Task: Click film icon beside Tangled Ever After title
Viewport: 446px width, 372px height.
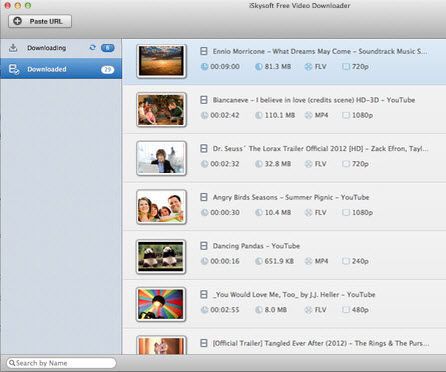Action: [x=204, y=343]
